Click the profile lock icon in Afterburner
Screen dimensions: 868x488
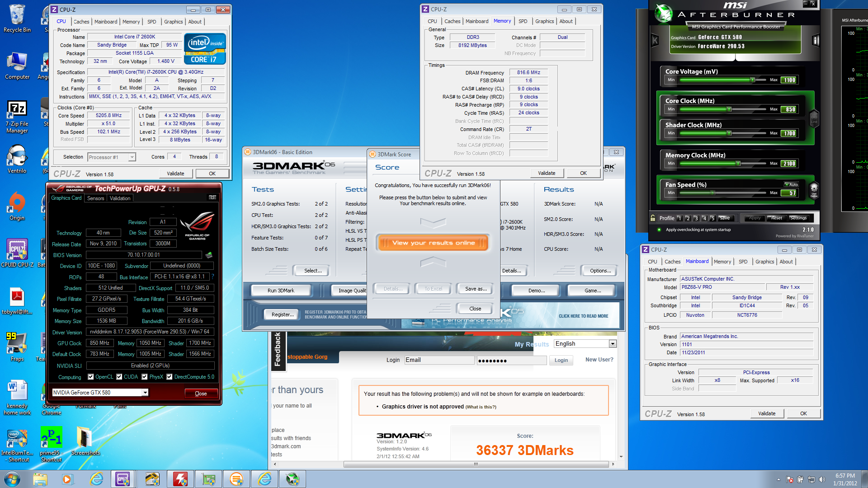653,218
